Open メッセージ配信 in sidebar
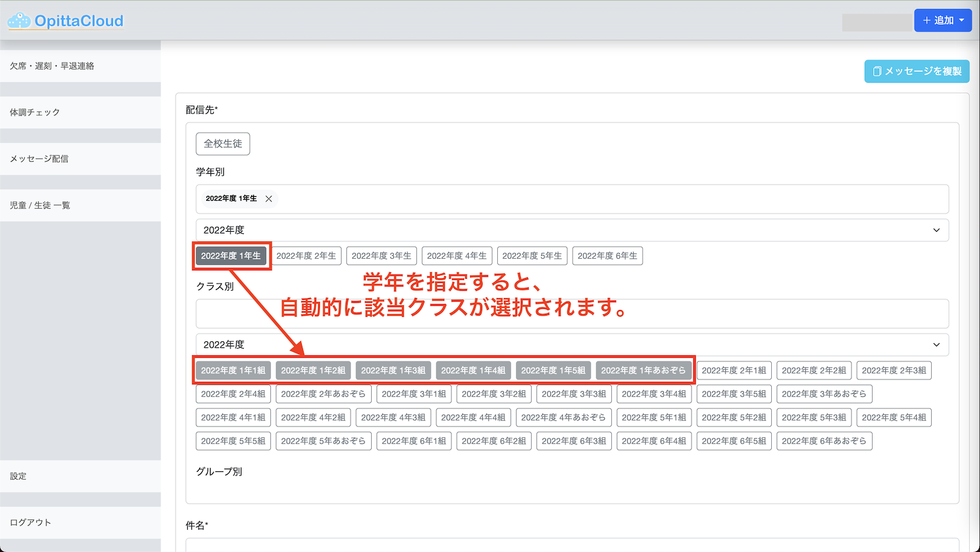 coord(80,159)
